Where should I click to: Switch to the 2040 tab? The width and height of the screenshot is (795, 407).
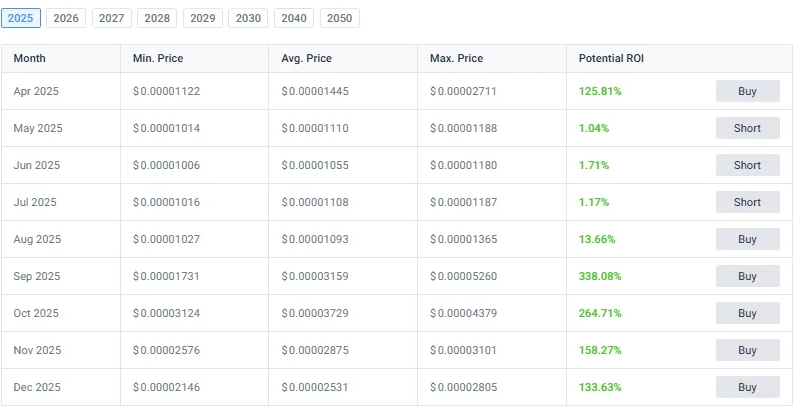pyautogui.click(x=294, y=18)
